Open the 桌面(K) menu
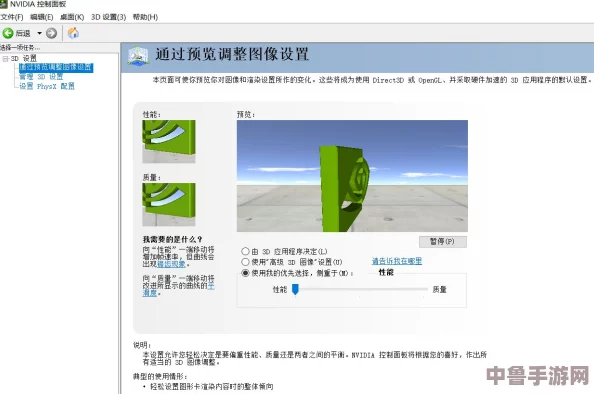The width and height of the screenshot is (594, 394). 72,17
